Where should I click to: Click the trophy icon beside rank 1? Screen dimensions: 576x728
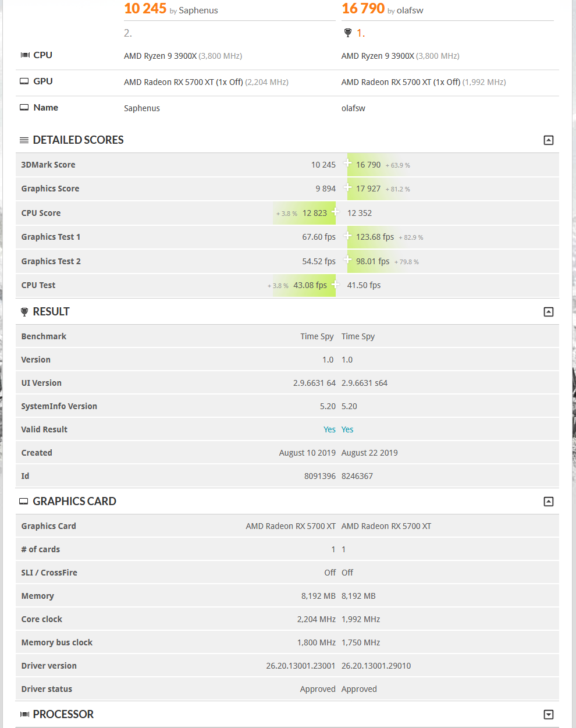pos(348,33)
